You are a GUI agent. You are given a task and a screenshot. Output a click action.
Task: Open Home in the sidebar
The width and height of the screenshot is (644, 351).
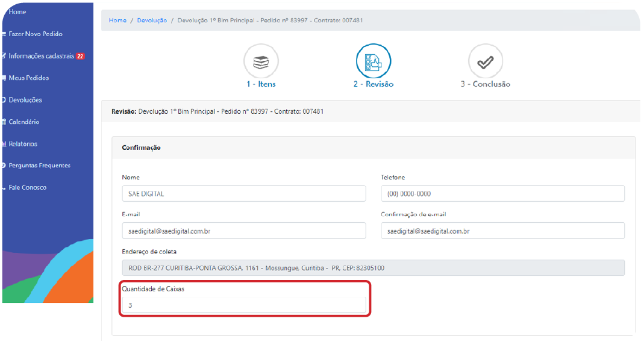[17, 12]
